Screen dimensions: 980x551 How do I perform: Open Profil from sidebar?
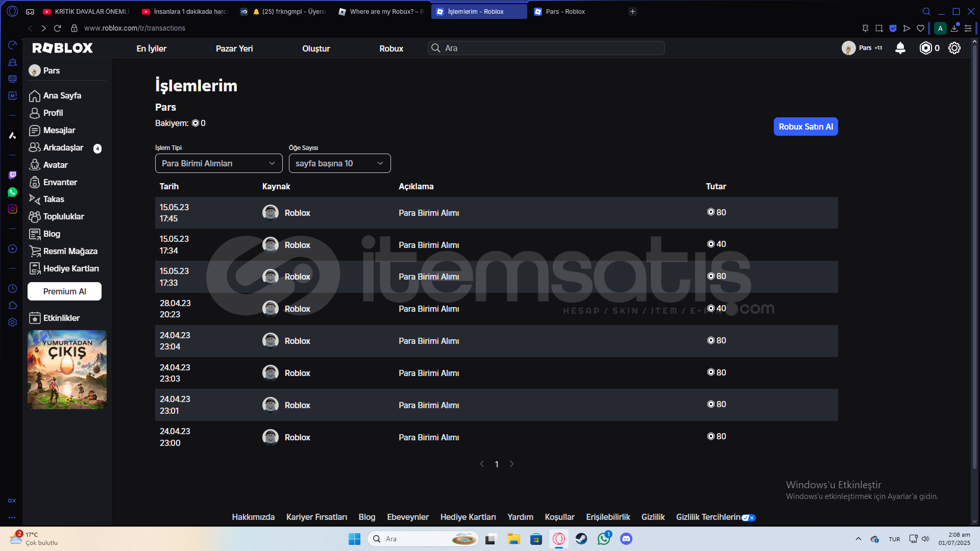pos(46,113)
